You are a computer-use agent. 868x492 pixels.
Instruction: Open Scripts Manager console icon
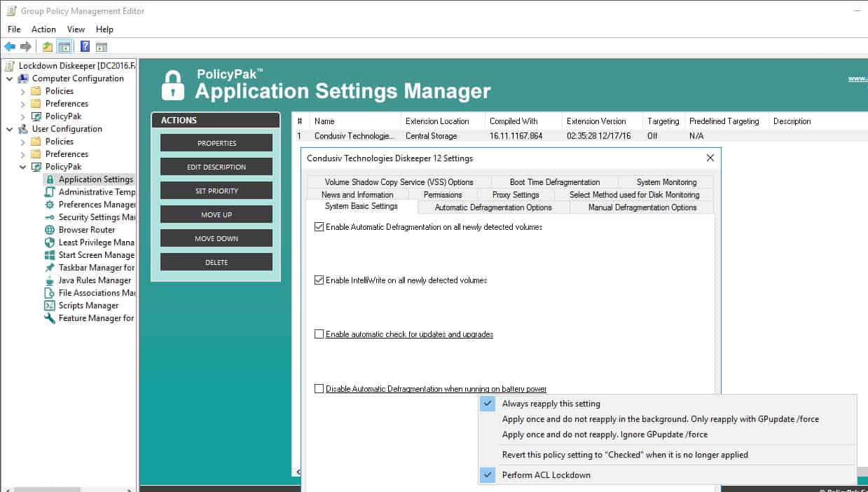(50, 306)
